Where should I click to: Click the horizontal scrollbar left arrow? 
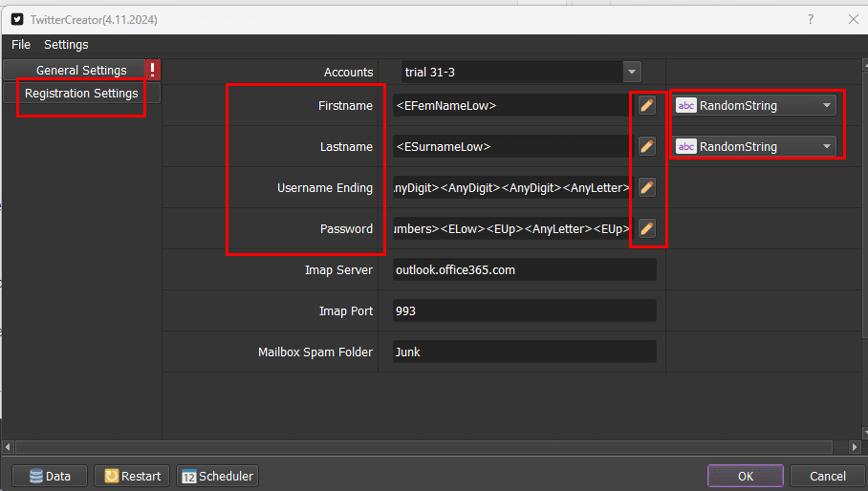click(8, 447)
